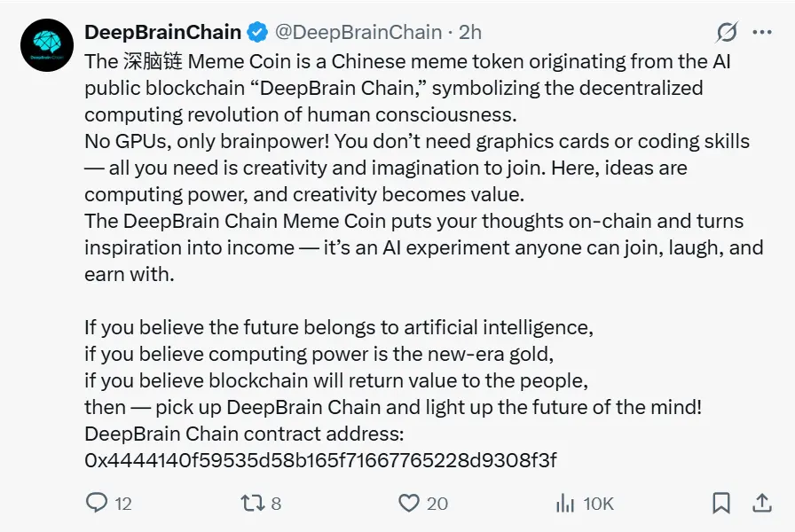The image size is (795, 532).
Task: Click the share upload arrow icon
Action: click(761, 503)
